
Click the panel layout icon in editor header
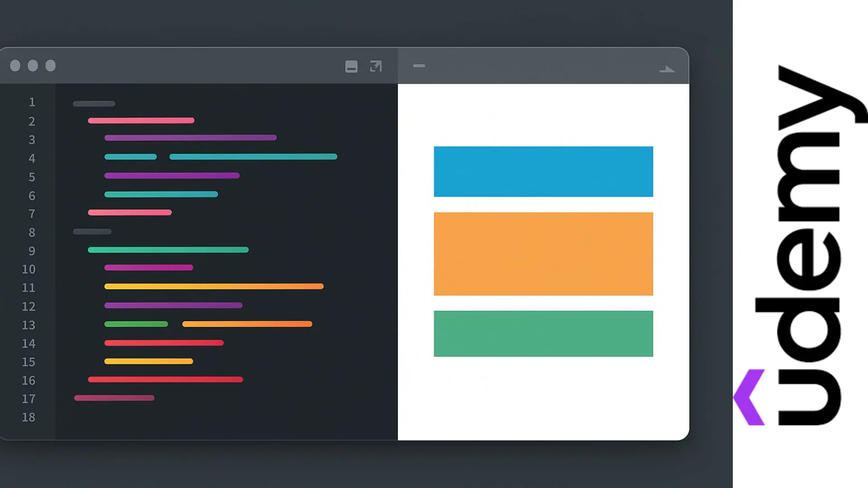(x=351, y=66)
